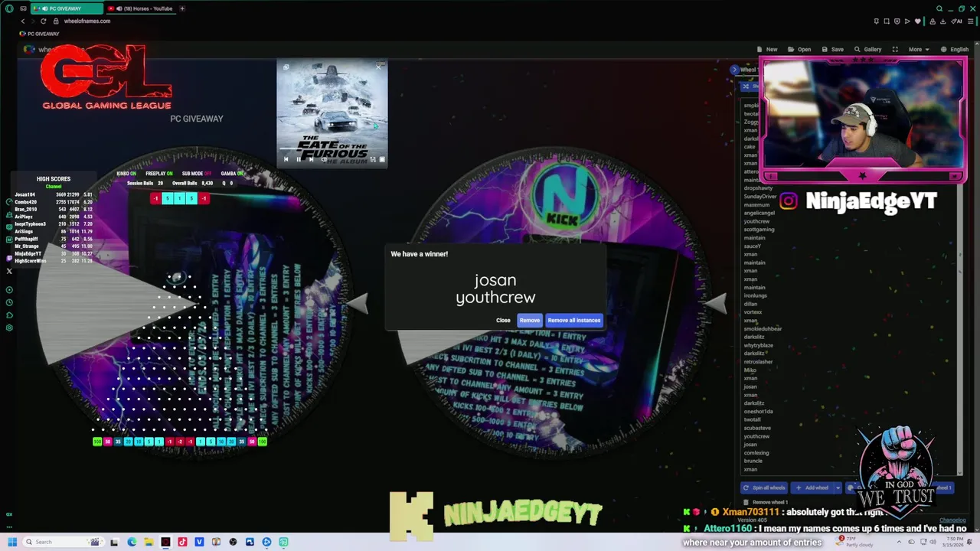This screenshot has width=980, height=551.
Task: Click the X Twitter icon in GX sidebar
Action: 9,272
